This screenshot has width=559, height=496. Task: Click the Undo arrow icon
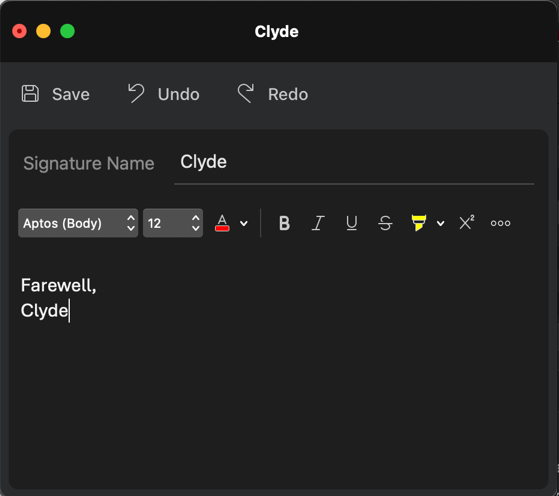pos(136,93)
